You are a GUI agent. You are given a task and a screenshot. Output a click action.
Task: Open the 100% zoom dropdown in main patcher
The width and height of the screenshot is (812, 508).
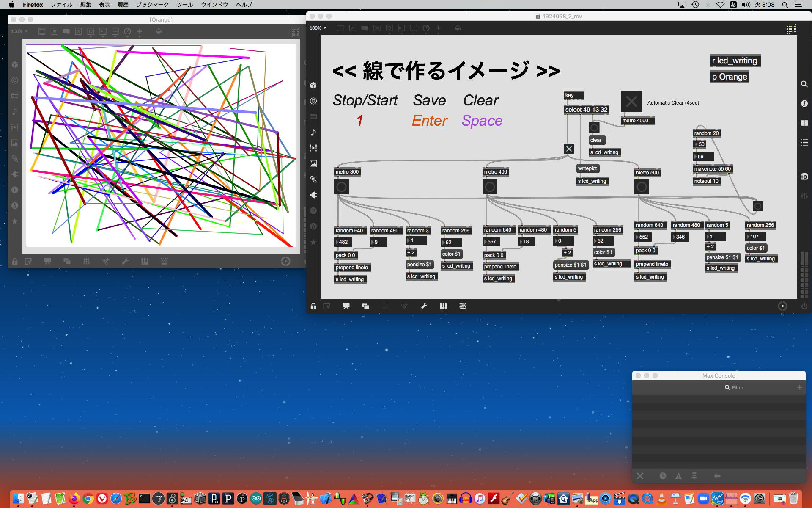tap(318, 28)
